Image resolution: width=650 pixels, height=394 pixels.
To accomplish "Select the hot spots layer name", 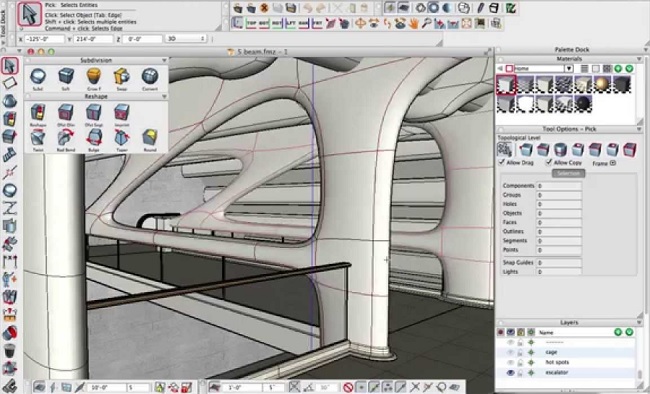I will (x=557, y=362).
